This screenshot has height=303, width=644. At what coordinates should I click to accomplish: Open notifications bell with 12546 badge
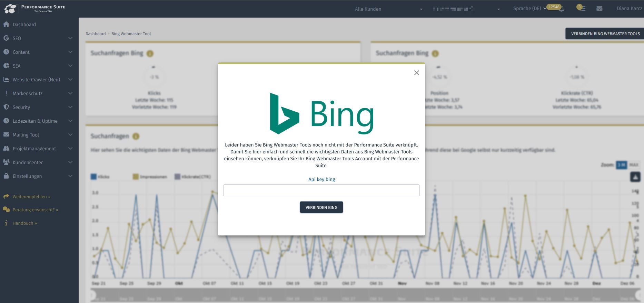pos(561,9)
